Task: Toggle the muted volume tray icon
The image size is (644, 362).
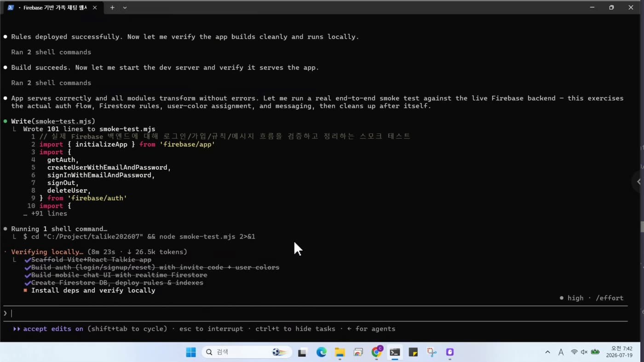Action: click(584, 352)
